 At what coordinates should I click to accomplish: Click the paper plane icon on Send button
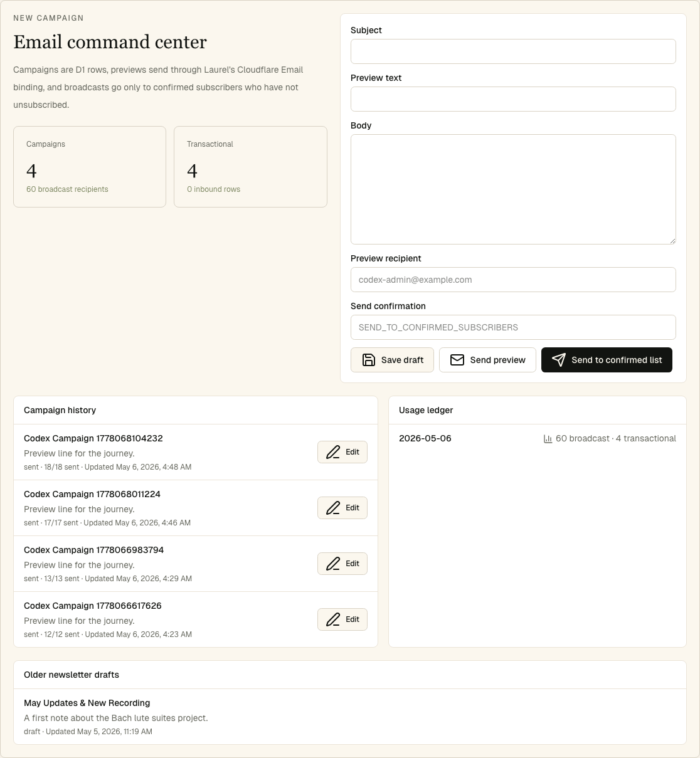[558, 360]
